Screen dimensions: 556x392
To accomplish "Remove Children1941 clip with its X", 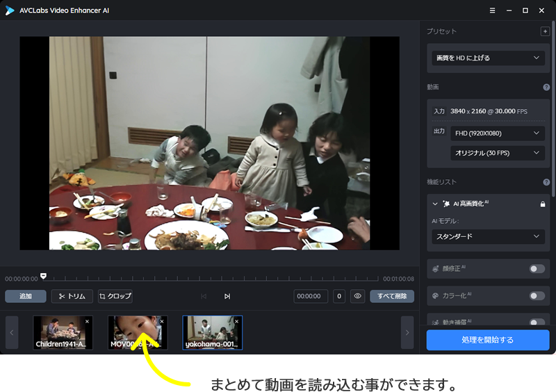I will (88, 322).
